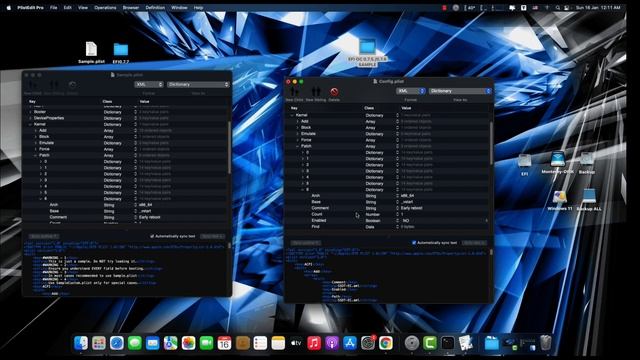This screenshot has height=360, width=640.
Task: Collapse Patch row in Config.plist window
Action: click(x=297, y=146)
